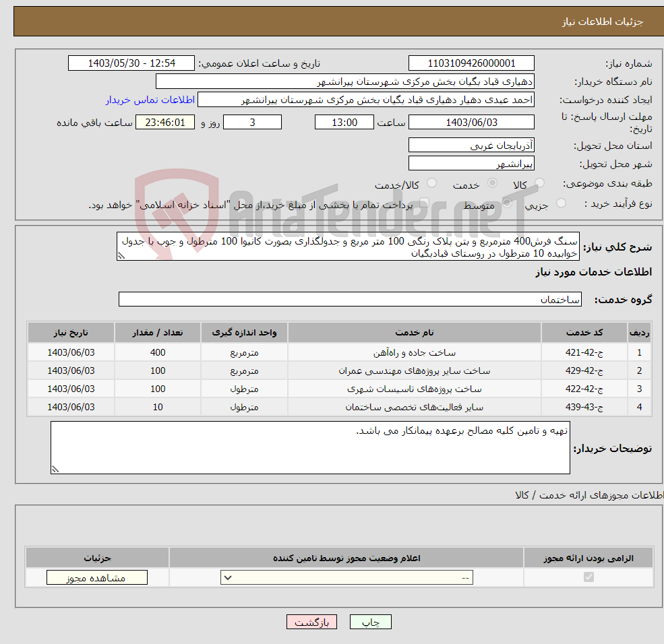Select the خدمت radio button

pos(492,183)
